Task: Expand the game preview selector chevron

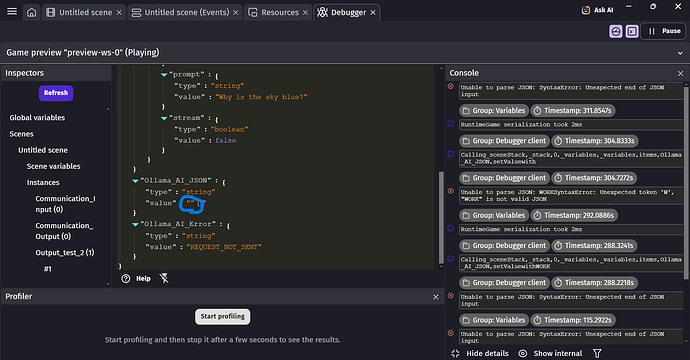Action: tap(680, 53)
